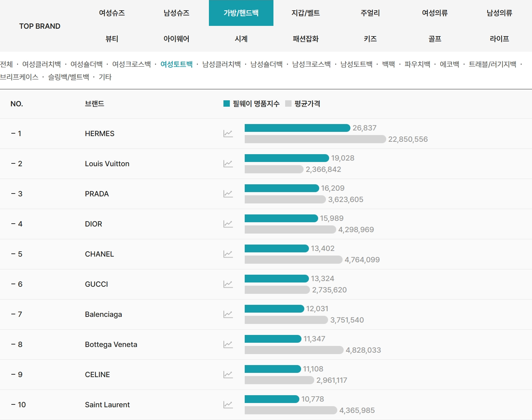
Task: Click HERMES teal index bar 26,837
Action: pos(298,128)
